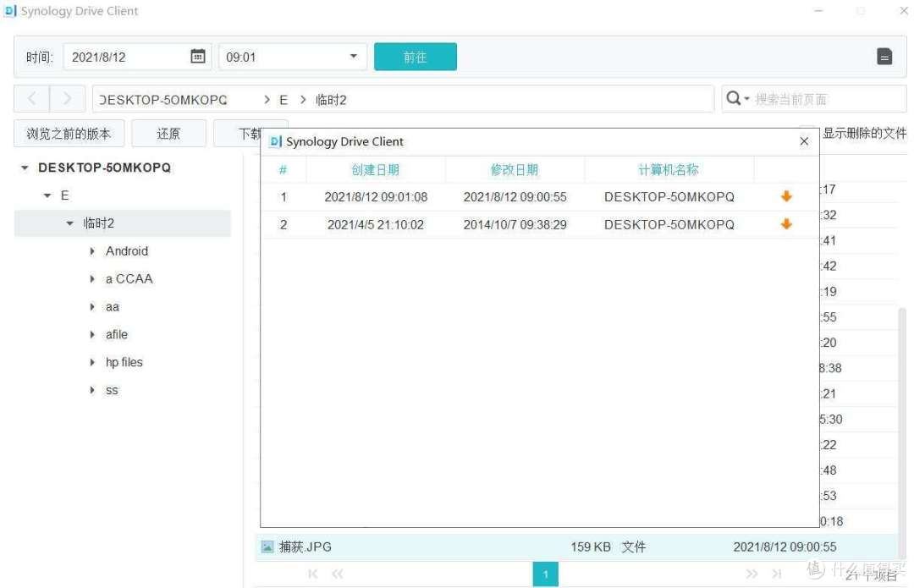The image size is (914, 588).
Task: Collapse the 临时2 folder node
Action: [70, 223]
